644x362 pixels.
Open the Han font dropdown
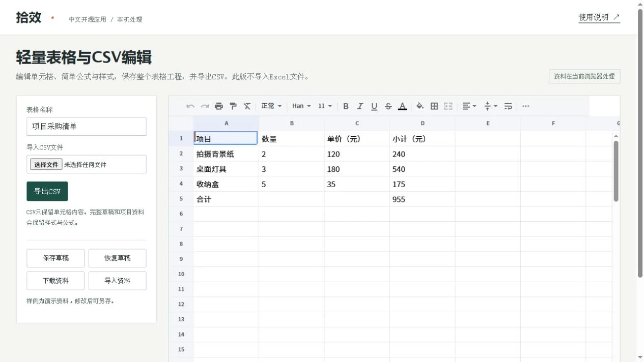pyautogui.click(x=301, y=106)
